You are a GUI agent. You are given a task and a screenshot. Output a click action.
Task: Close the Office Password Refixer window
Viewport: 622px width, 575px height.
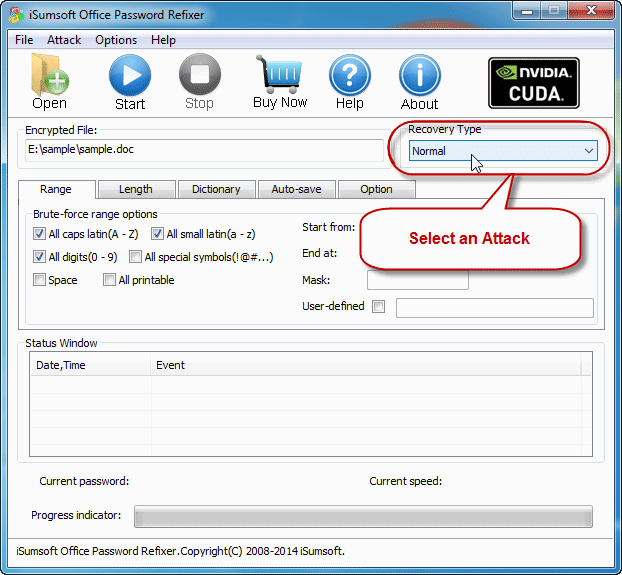pos(591,11)
